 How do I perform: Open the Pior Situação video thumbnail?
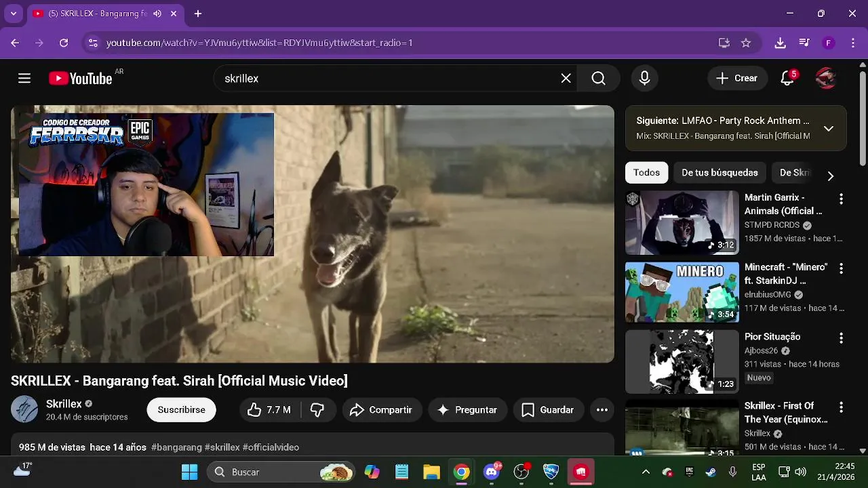click(x=682, y=361)
